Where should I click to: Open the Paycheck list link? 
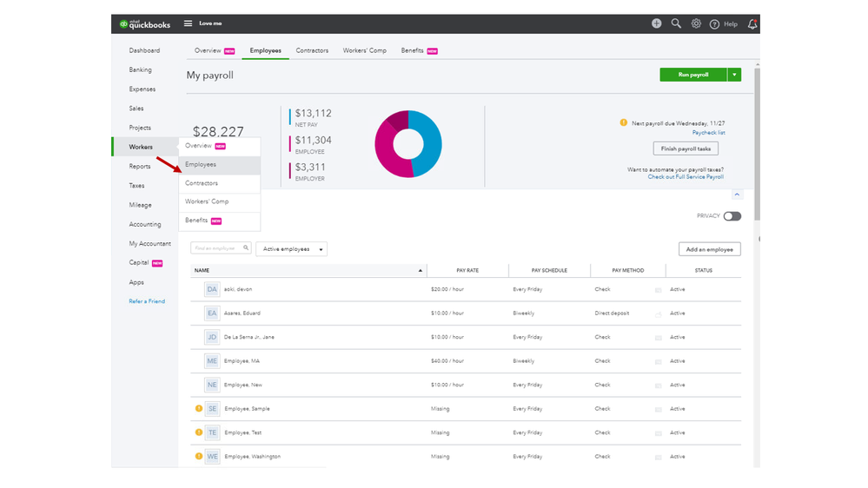708,133
